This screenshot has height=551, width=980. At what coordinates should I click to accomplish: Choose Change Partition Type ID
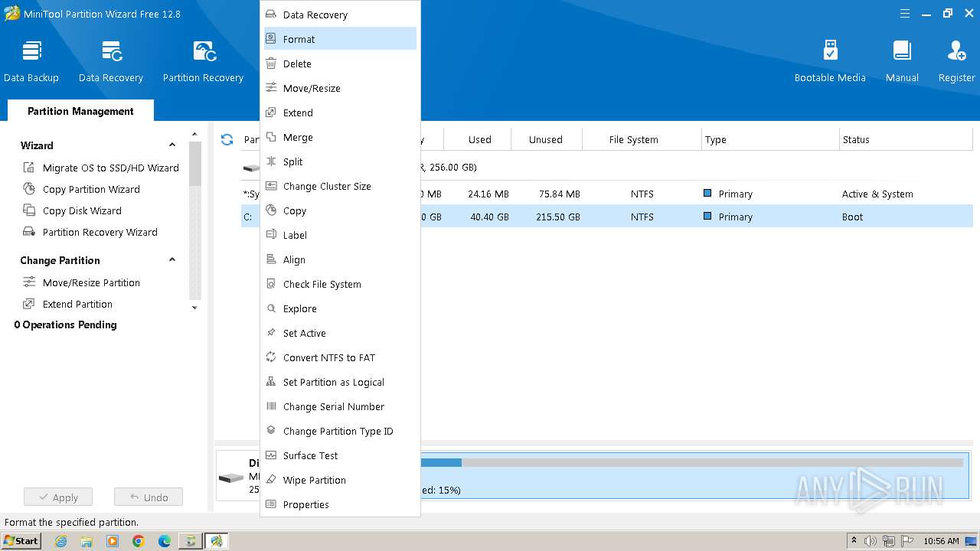pos(340,431)
